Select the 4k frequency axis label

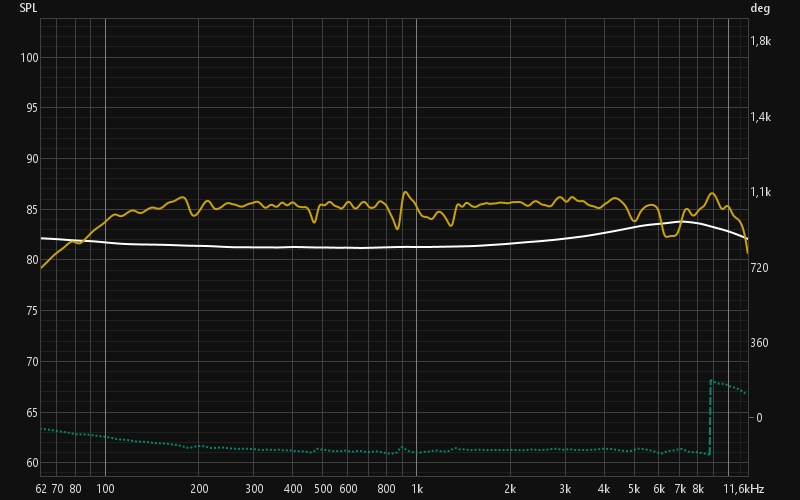[604, 489]
